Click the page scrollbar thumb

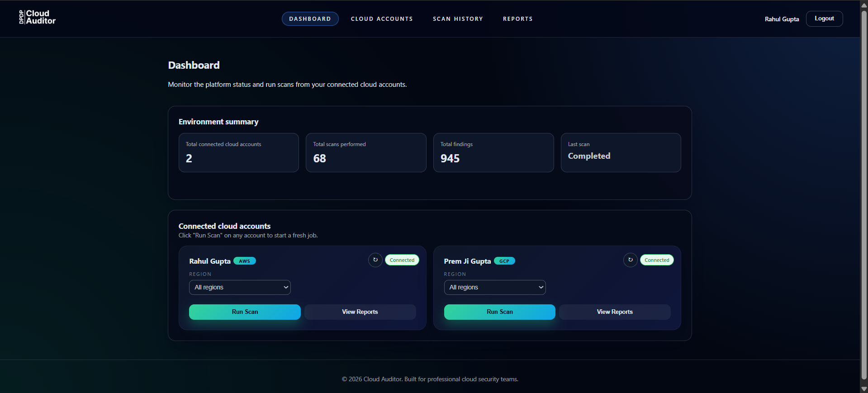pyautogui.click(x=864, y=194)
